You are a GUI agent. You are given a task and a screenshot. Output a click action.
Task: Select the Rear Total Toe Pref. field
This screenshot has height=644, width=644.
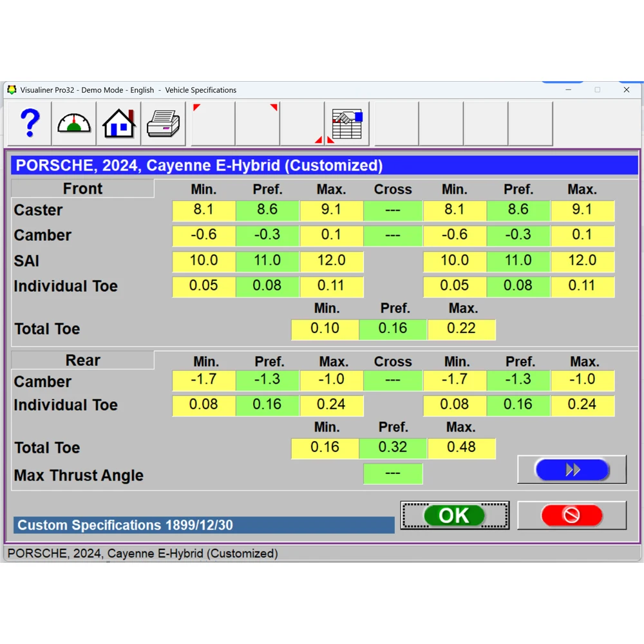(393, 448)
